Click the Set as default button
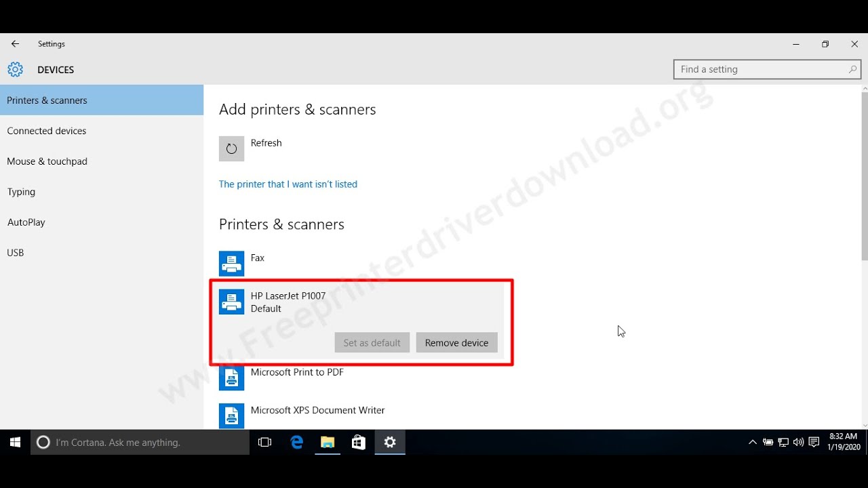Viewport: 868px width, 488px height. click(x=372, y=342)
